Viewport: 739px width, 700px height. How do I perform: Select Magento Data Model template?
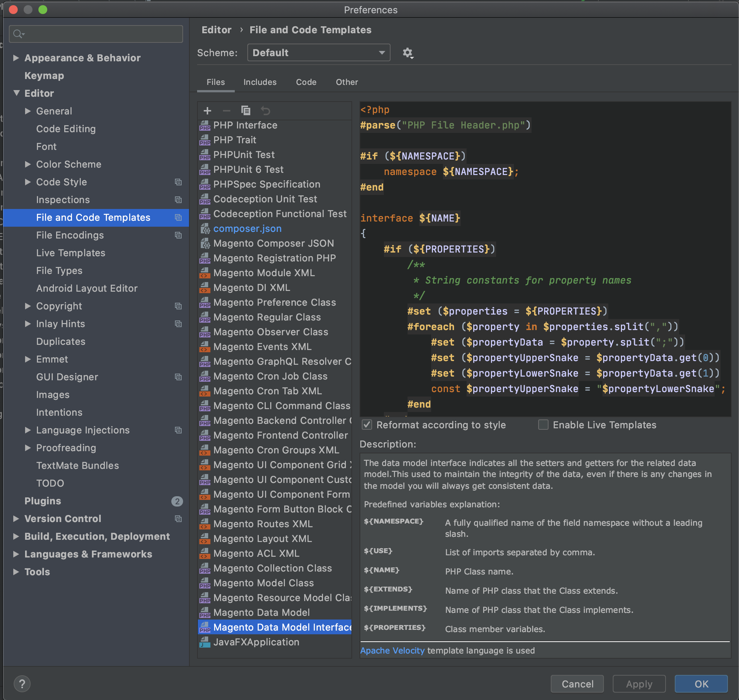[261, 613]
